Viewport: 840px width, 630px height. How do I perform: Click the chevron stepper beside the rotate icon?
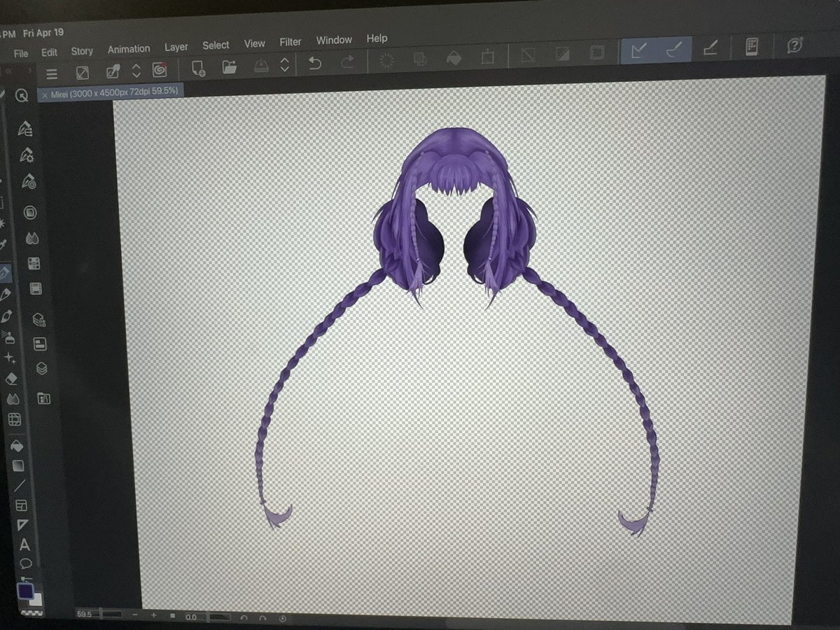[136, 68]
